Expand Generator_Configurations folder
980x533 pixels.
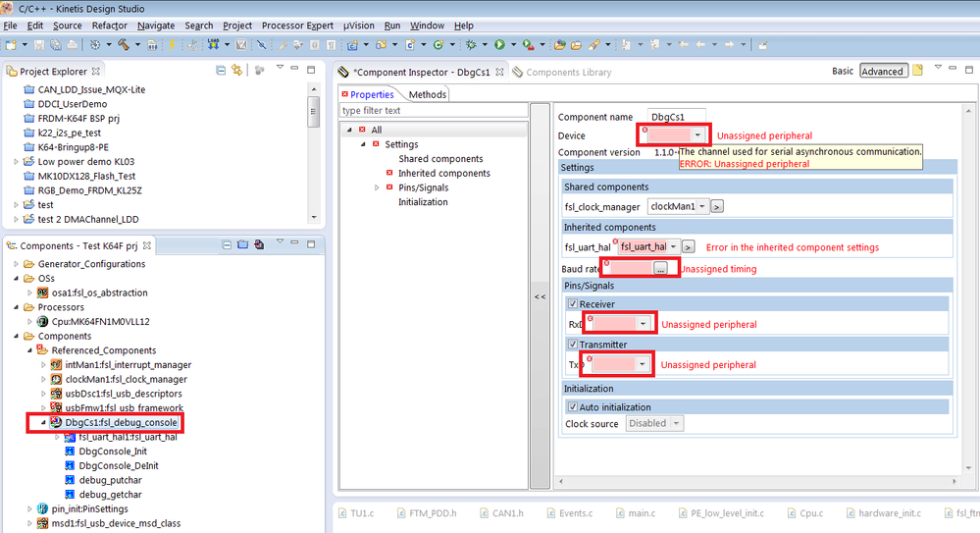17,264
